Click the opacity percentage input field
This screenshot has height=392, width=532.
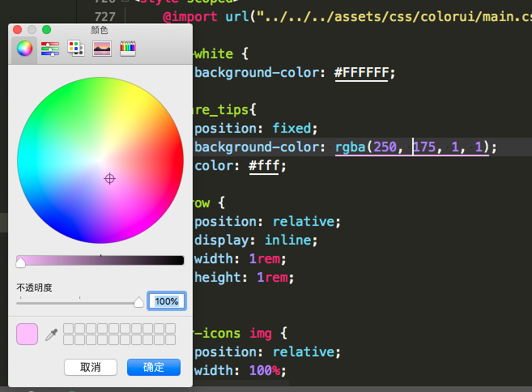pyautogui.click(x=167, y=301)
